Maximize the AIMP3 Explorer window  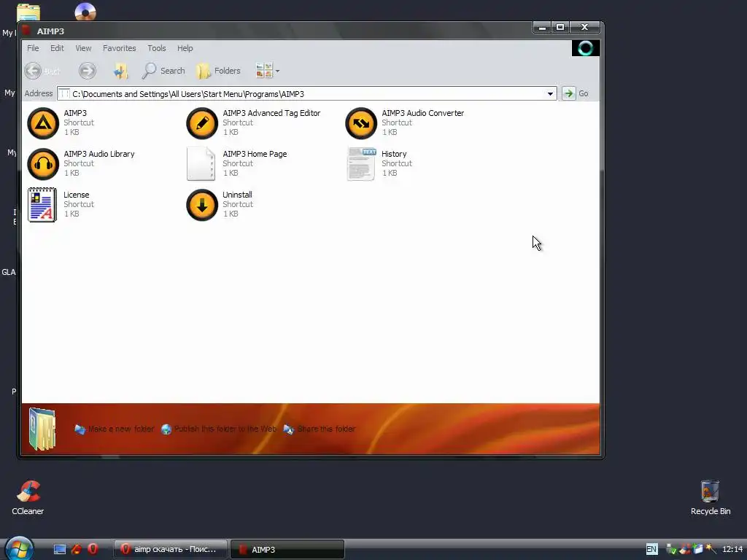coord(560,28)
